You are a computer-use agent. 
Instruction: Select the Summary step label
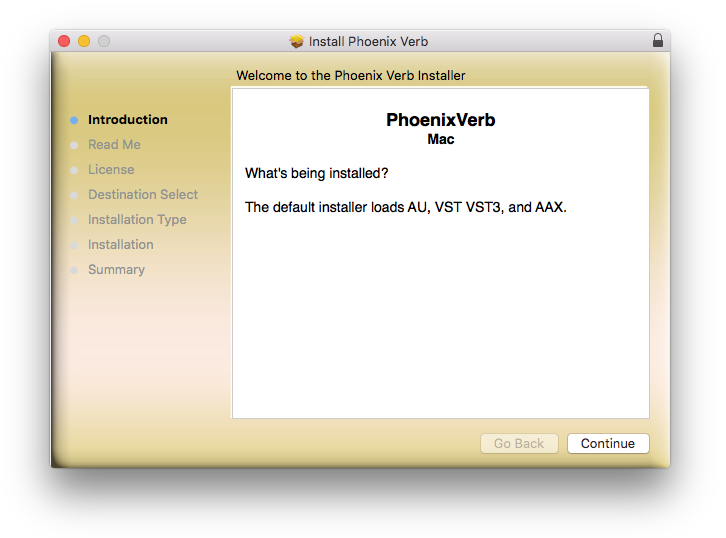coord(116,270)
